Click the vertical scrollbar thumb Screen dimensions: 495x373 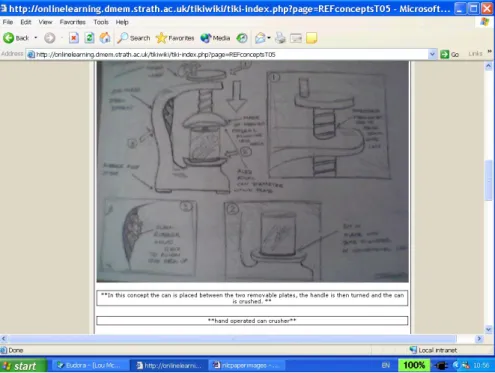pos(488,180)
